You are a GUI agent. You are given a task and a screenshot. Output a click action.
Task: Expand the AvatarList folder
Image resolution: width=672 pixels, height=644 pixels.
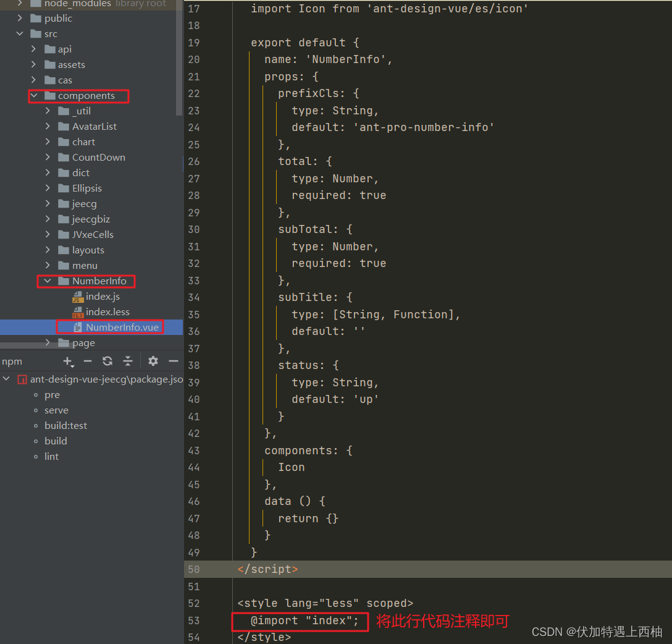click(x=48, y=126)
